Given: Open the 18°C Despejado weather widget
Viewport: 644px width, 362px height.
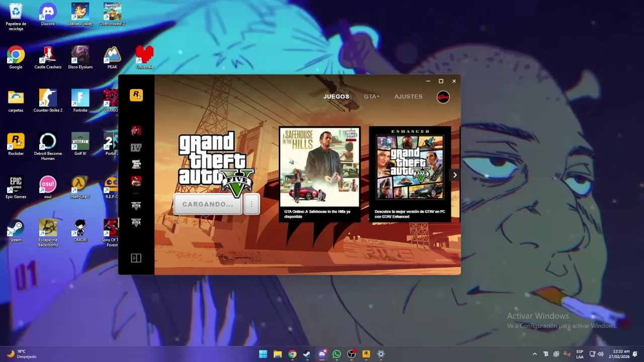Looking at the screenshot, I should coord(22,354).
